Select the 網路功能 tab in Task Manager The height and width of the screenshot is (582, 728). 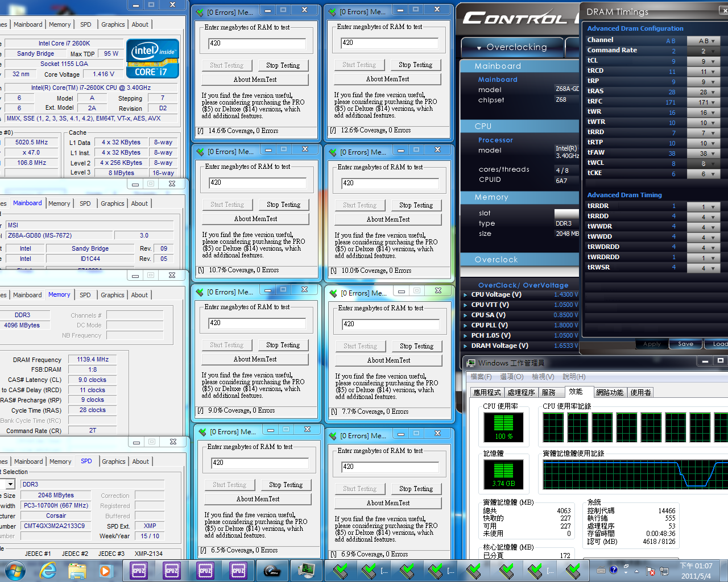(x=609, y=392)
